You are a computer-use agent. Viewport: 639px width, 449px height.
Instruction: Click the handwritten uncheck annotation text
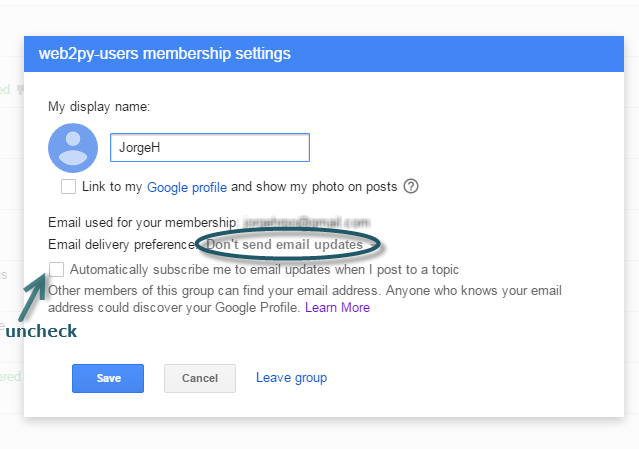(40, 330)
